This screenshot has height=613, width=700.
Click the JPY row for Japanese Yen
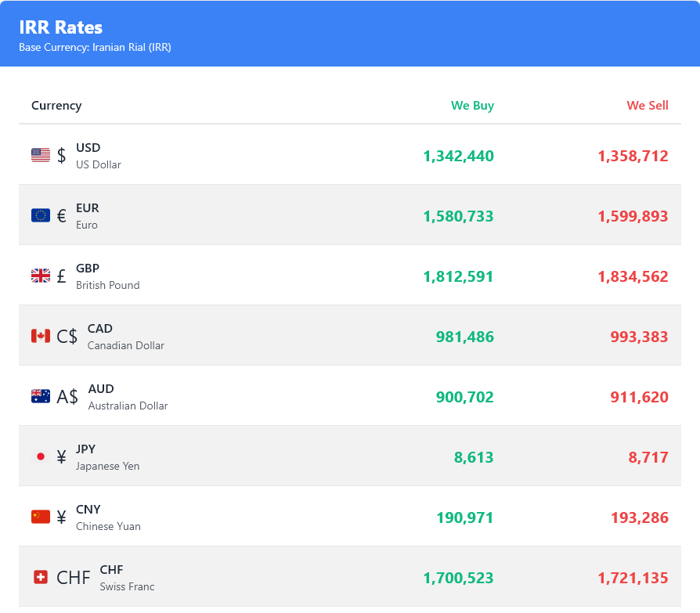[x=350, y=456]
